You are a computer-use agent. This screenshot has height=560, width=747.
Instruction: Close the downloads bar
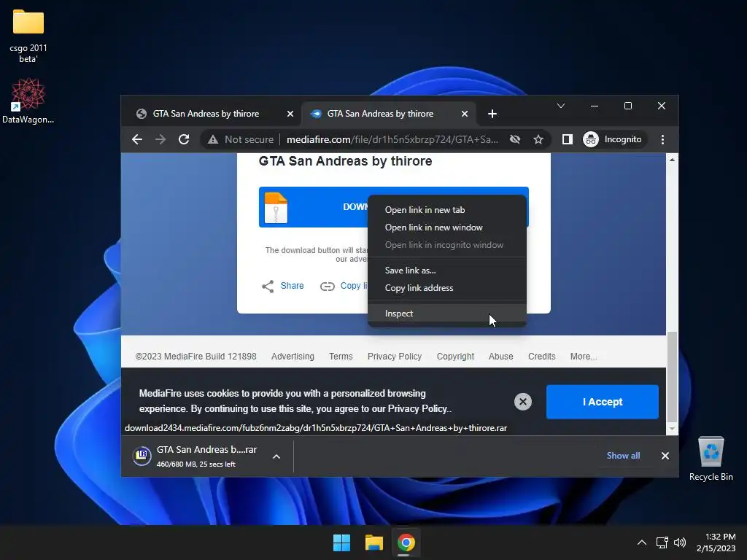tap(665, 456)
